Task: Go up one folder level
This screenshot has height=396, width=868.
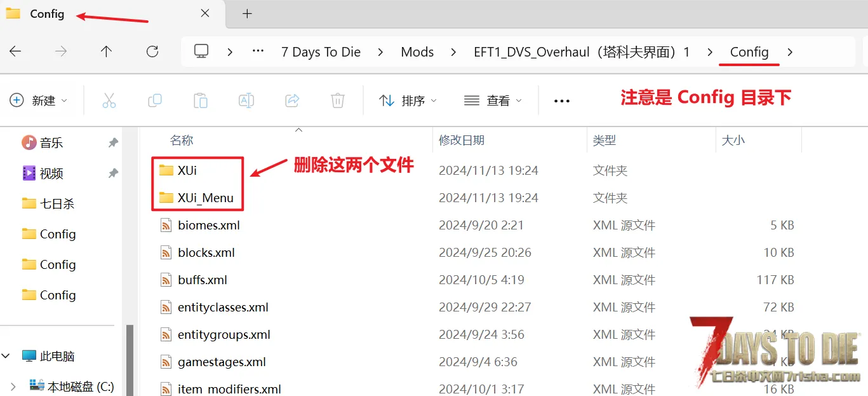Action: click(x=106, y=52)
